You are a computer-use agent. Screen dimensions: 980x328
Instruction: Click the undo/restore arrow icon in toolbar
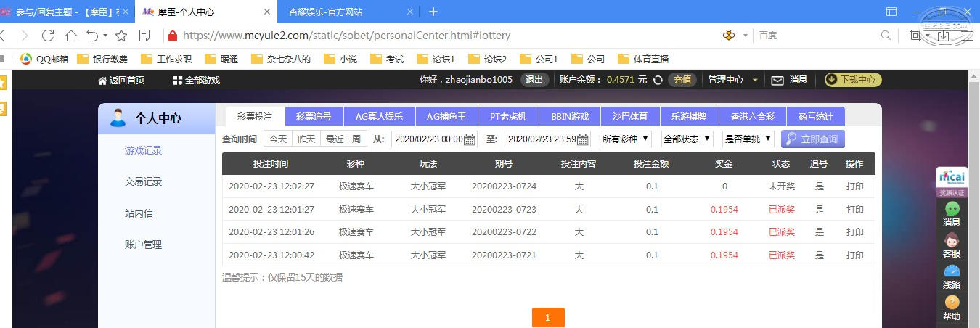click(x=92, y=35)
